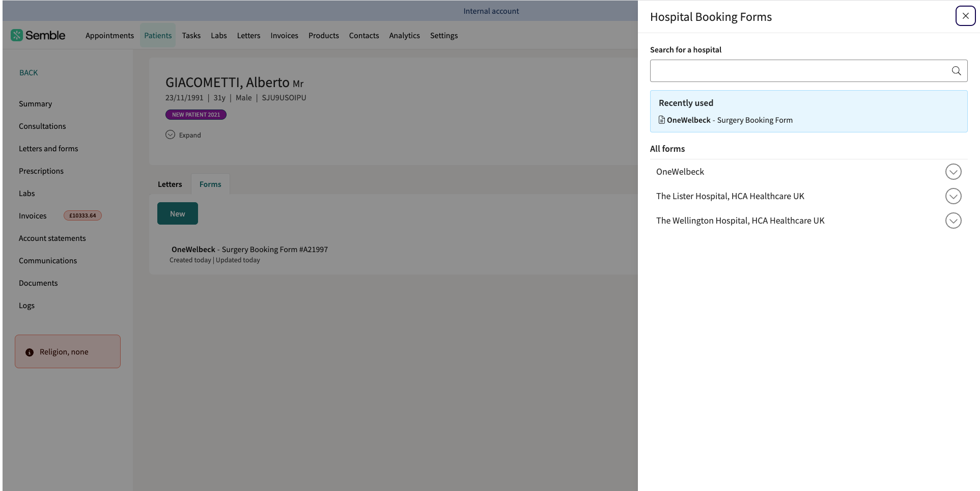
Task: Go to Communications section
Action: point(48,261)
